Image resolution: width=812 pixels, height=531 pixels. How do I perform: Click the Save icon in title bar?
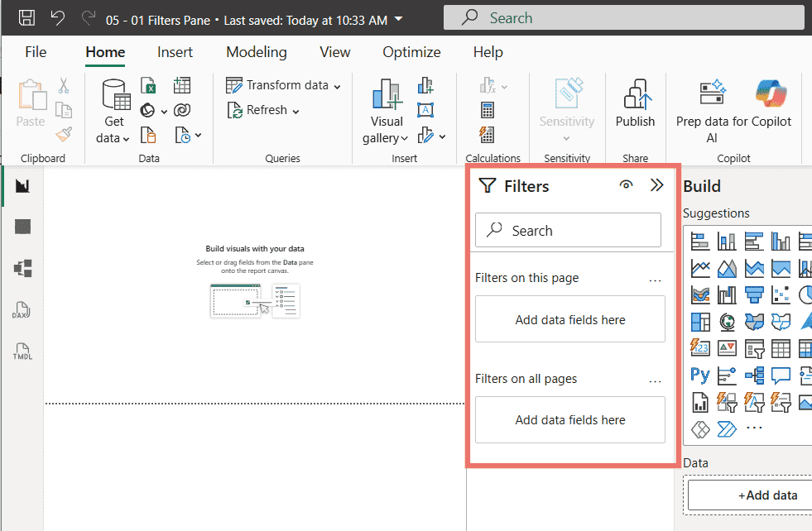27,17
